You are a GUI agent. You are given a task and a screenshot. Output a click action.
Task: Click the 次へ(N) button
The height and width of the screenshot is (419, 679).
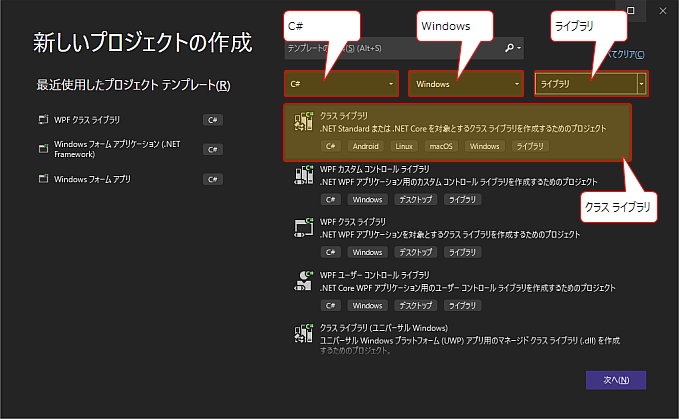point(616,380)
